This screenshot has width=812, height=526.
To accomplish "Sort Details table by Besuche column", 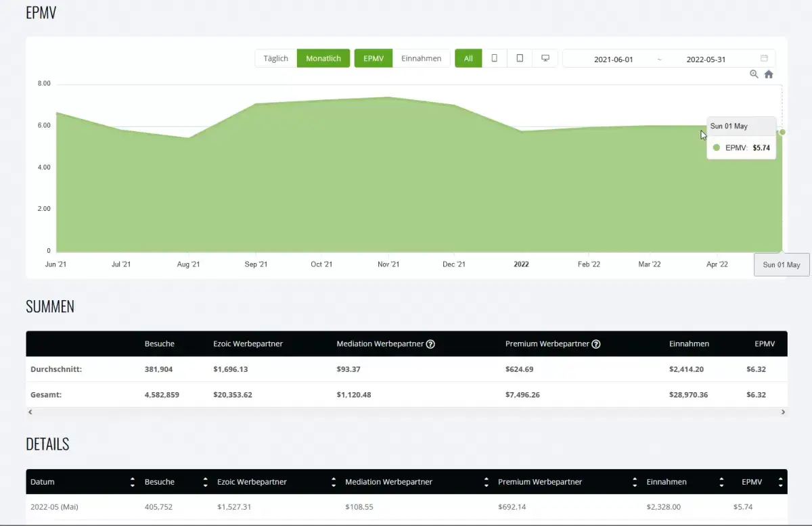I will coord(205,482).
